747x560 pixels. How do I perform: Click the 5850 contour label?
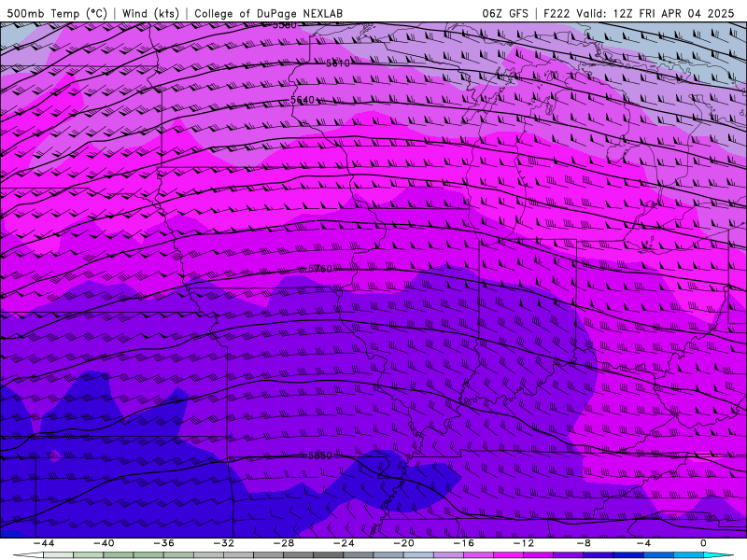pyautogui.click(x=320, y=455)
